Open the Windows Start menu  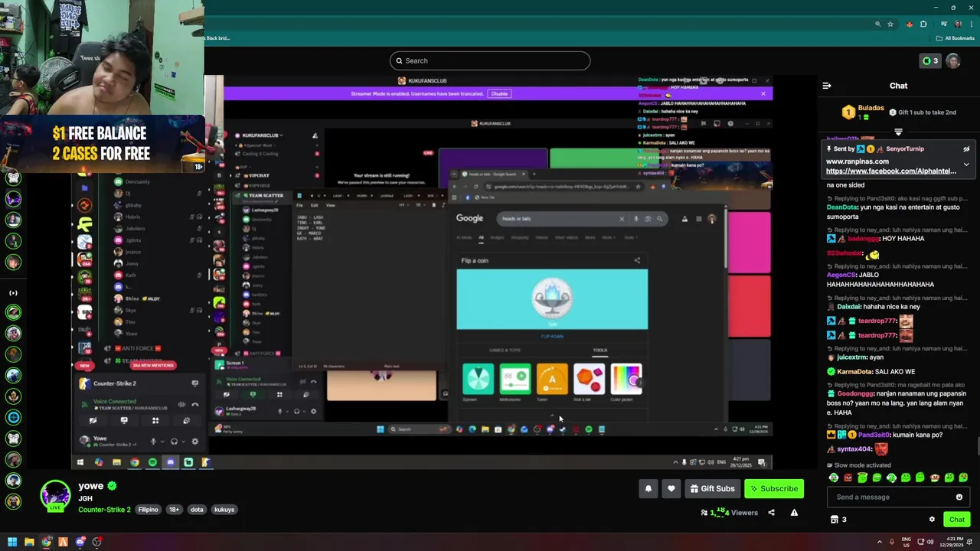pyautogui.click(x=11, y=542)
